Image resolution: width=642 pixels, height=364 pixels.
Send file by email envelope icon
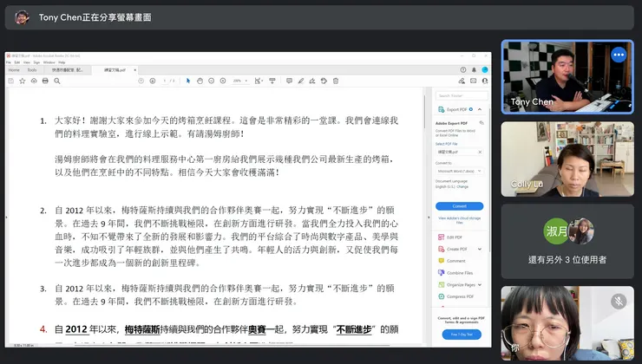474,81
